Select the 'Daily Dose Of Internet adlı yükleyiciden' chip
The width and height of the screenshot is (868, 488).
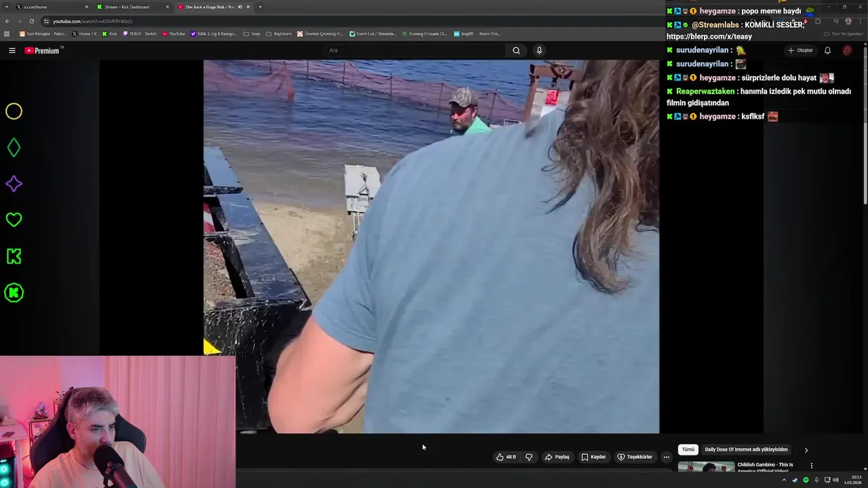coord(746,449)
